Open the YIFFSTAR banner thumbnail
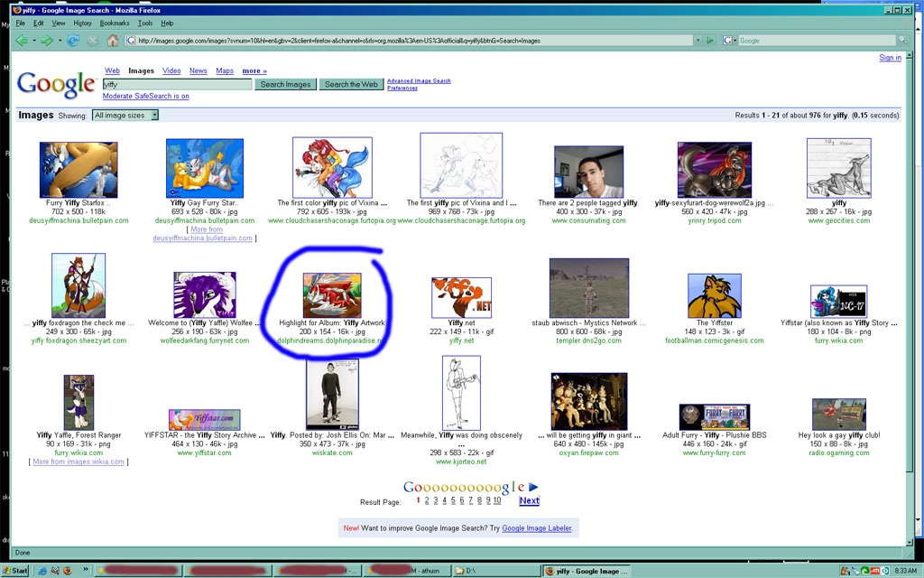924x578 pixels. pyautogui.click(x=205, y=420)
